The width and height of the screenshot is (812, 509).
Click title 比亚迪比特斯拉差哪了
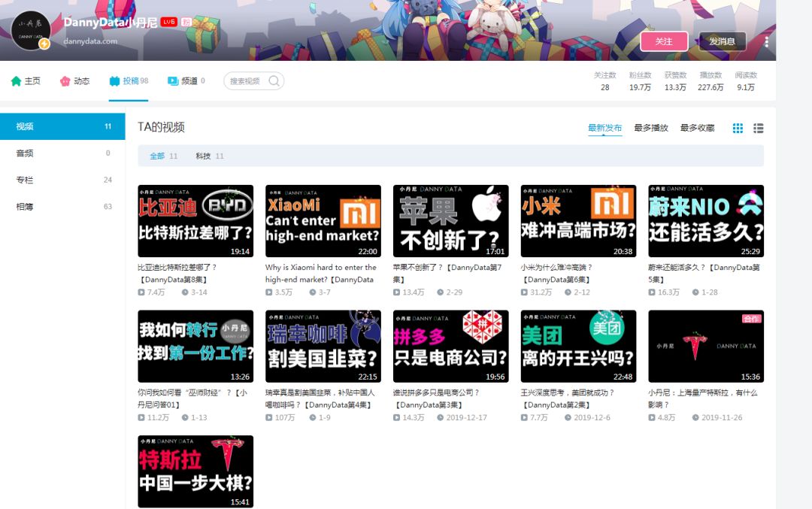tap(177, 274)
